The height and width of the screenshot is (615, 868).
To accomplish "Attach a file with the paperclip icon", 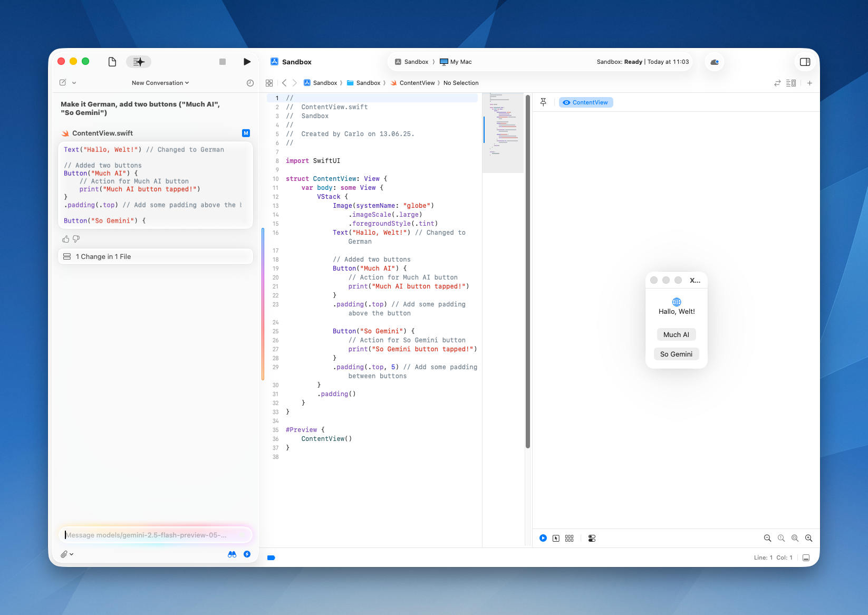I will click(64, 554).
